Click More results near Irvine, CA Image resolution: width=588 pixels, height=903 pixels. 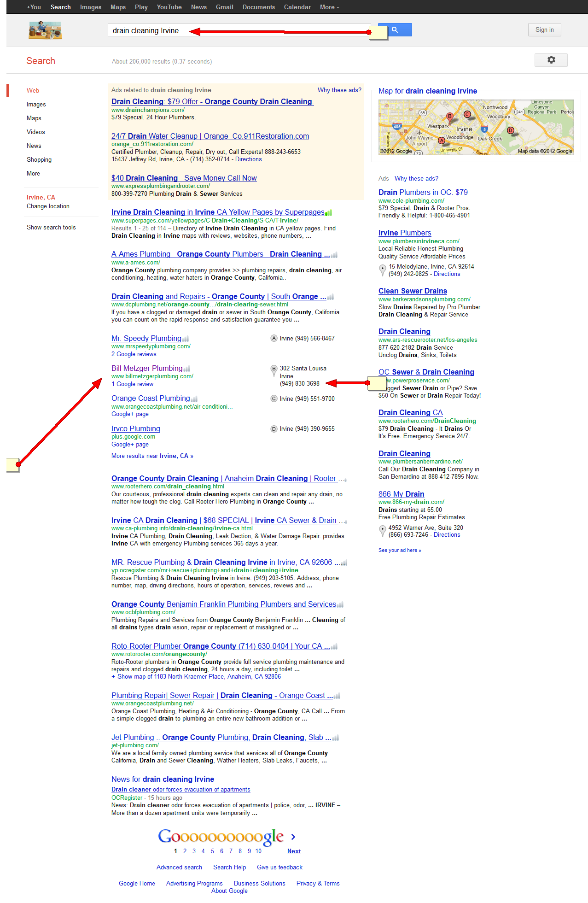pyautogui.click(x=152, y=456)
